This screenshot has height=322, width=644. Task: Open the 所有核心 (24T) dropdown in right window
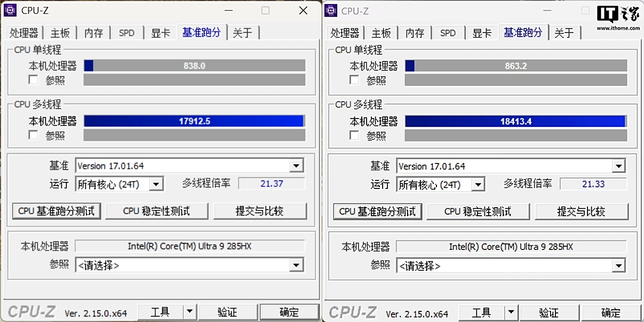478,185
